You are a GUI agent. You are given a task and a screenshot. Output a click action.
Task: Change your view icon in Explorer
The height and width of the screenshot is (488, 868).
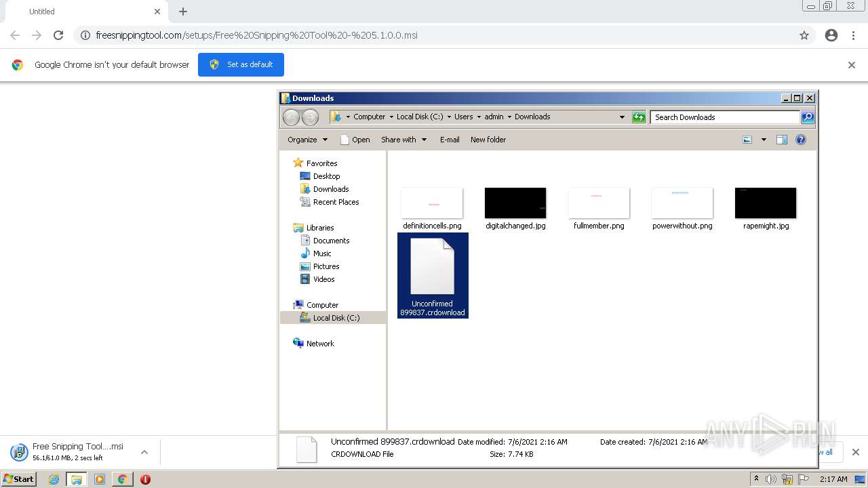[747, 140]
